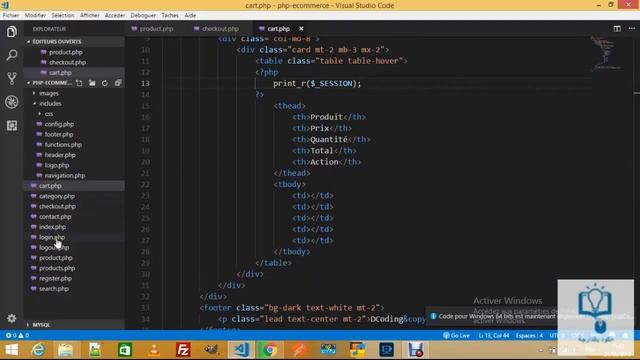The height and width of the screenshot is (360, 640).
Task: Expand the css folder
Action: tap(49, 114)
